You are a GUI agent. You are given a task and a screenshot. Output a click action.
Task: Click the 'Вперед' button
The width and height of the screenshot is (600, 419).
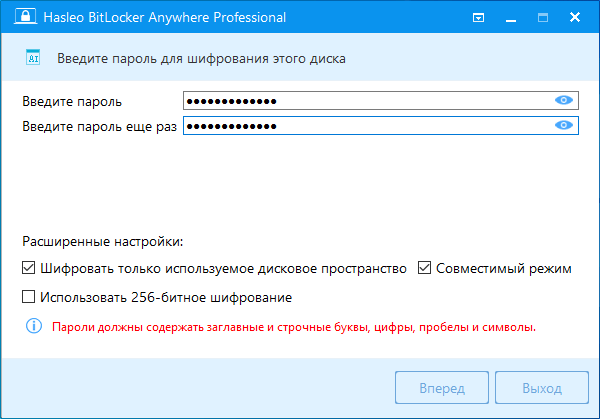click(442, 388)
